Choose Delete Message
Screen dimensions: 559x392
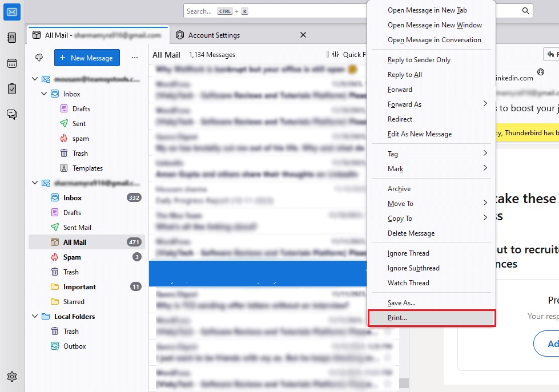coord(431,233)
